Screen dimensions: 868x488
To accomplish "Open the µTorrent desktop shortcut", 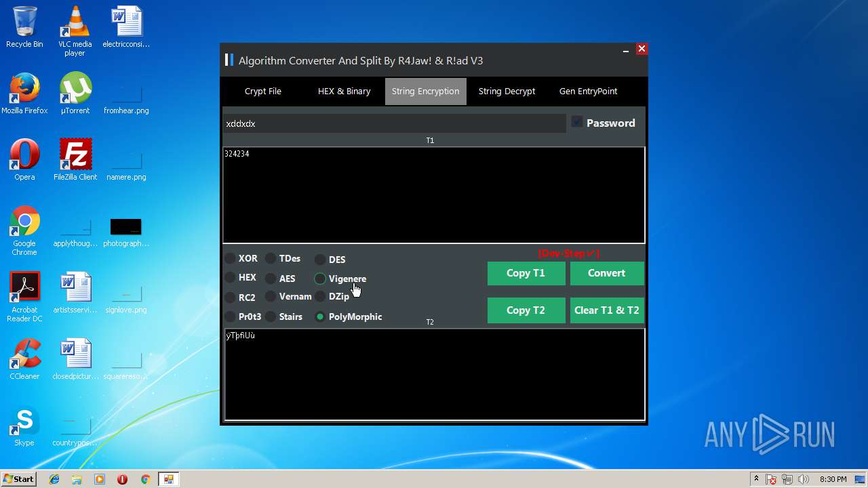I will pyautogui.click(x=75, y=94).
